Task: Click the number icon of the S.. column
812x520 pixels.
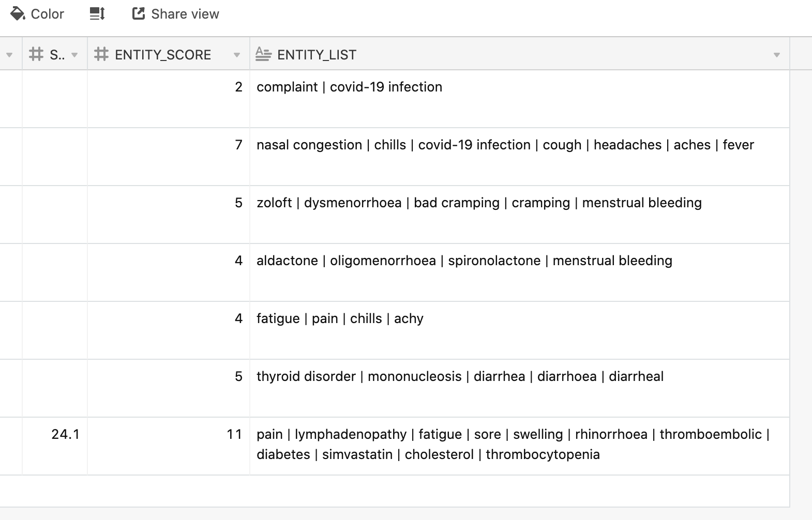Action: (36, 54)
